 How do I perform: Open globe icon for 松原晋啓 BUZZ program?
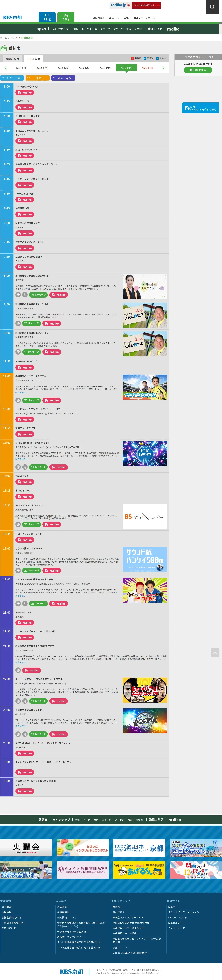18,670
